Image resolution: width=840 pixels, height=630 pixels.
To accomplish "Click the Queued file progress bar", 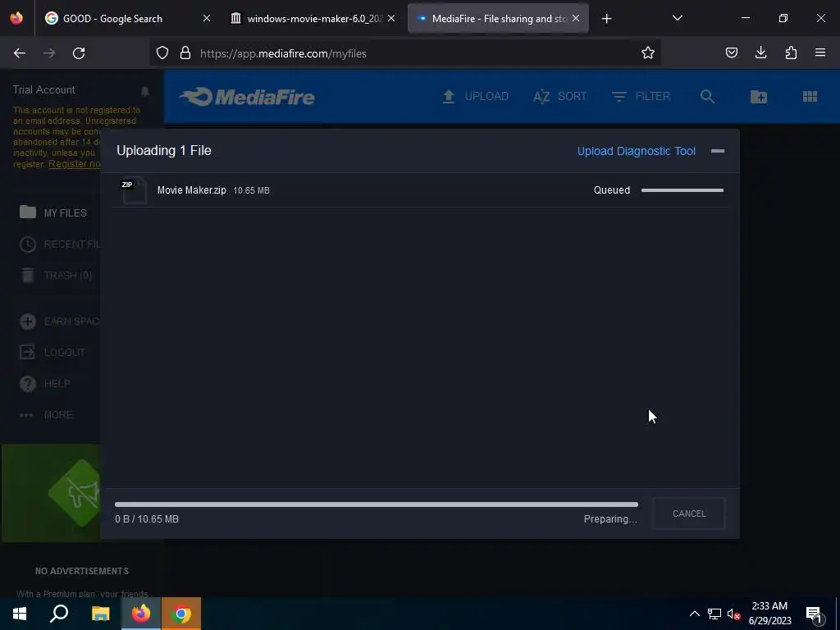I will click(x=682, y=190).
